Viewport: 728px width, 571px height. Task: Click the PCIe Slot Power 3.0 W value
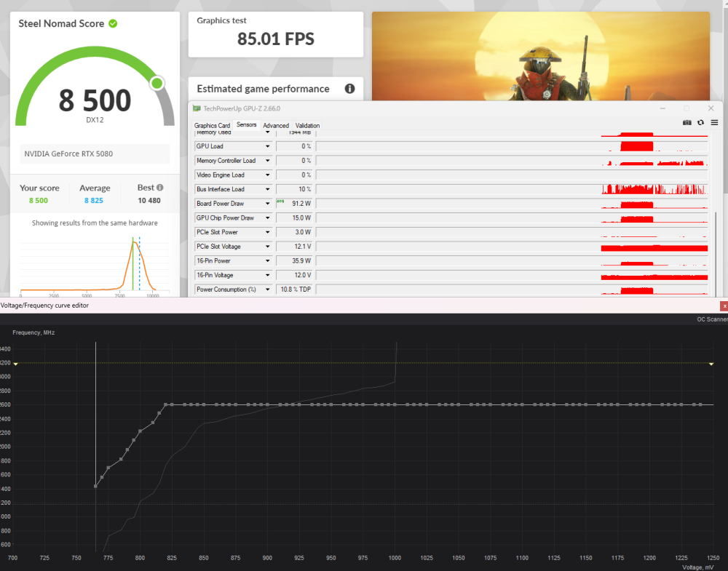click(x=294, y=232)
